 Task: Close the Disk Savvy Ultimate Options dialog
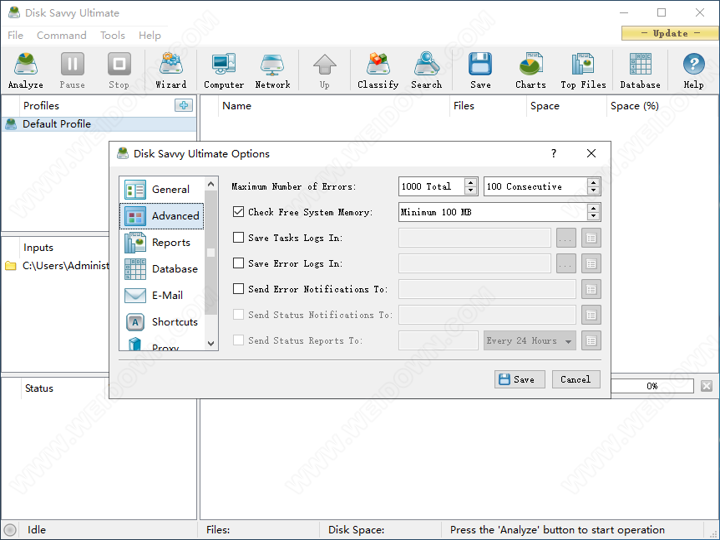[591, 153]
